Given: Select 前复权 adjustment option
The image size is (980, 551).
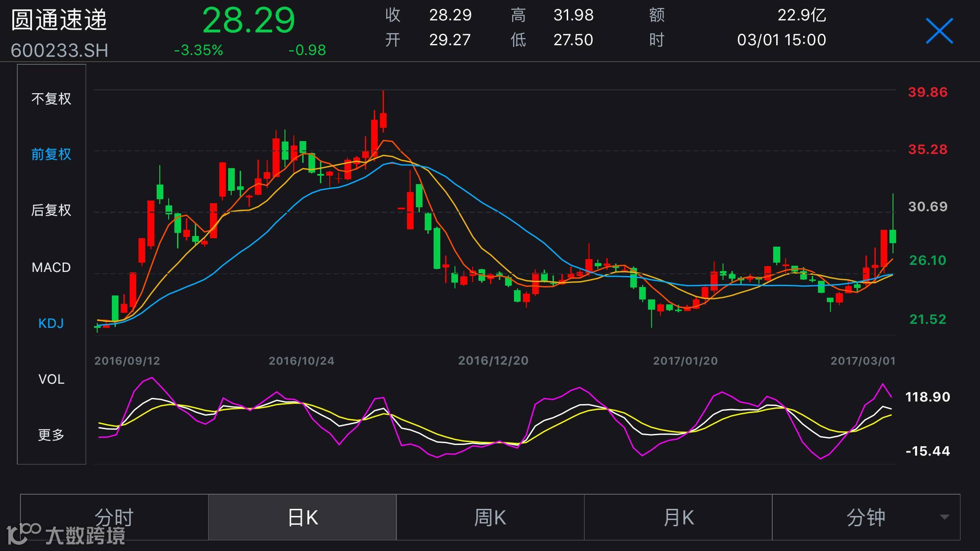Looking at the screenshot, I should 51,154.
